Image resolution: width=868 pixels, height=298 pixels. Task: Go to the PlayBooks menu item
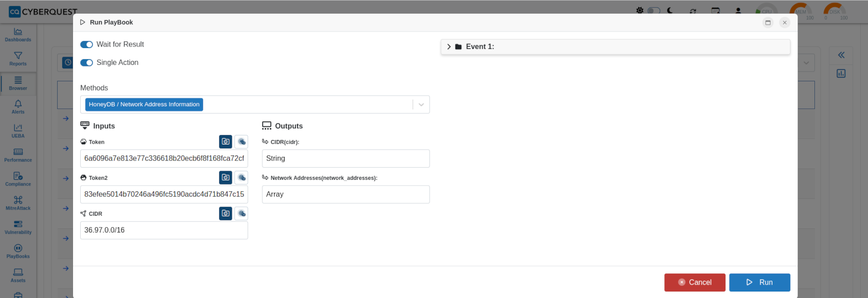pos(18,251)
